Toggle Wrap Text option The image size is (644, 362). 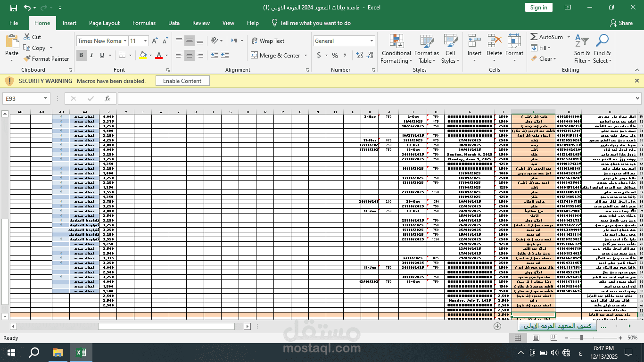[x=268, y=41]
